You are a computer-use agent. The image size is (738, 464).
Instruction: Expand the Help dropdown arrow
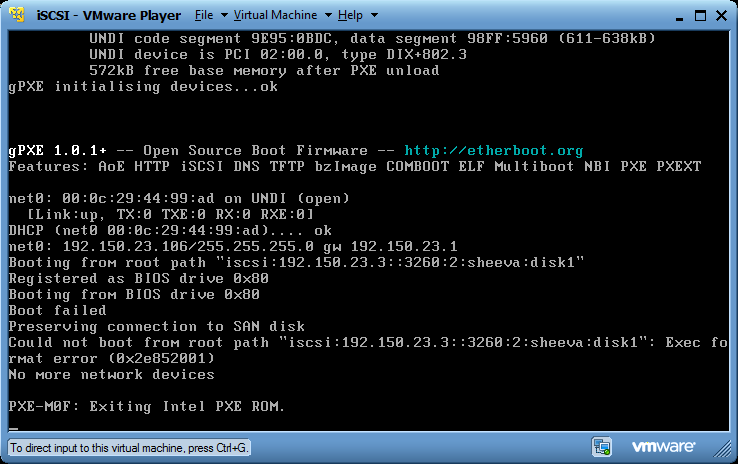pyautogui.click(x=373, y=16)
